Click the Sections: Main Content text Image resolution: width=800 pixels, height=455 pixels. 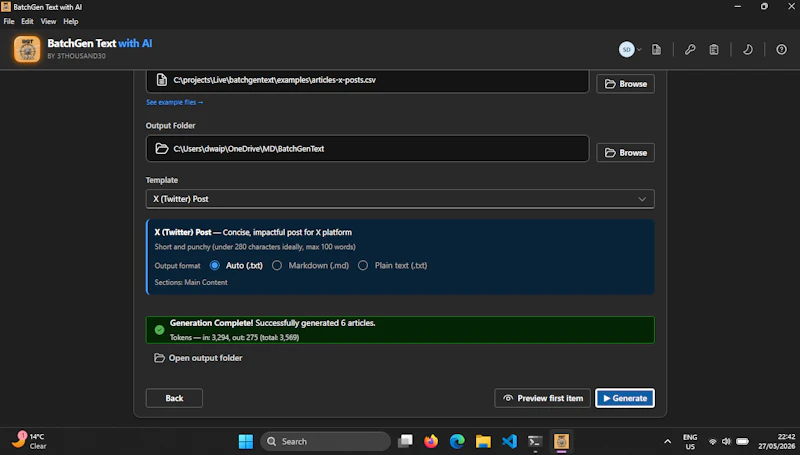tap(191, 282)
